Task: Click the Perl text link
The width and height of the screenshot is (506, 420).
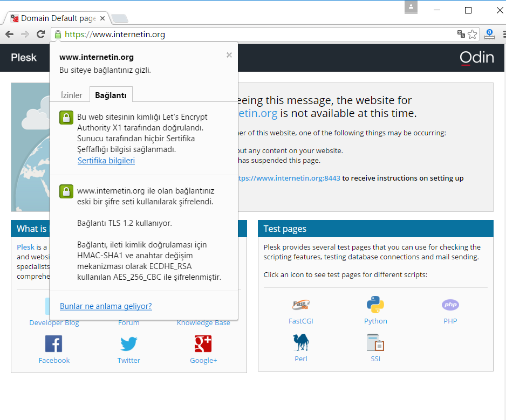Action: [301, 359]
